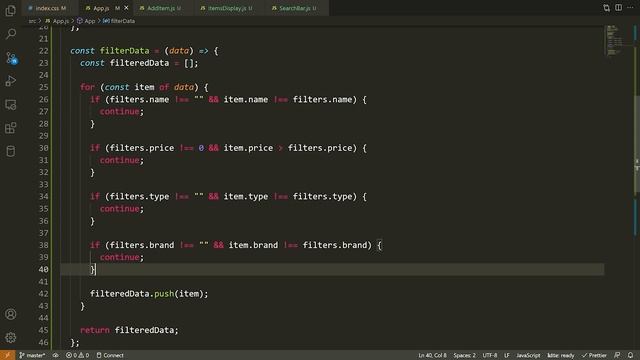Image resolution: width=640 pixels, height=360 pixels.
Task: Change Spaces: 2 indentation setting
Action: (x=464, y=355)
